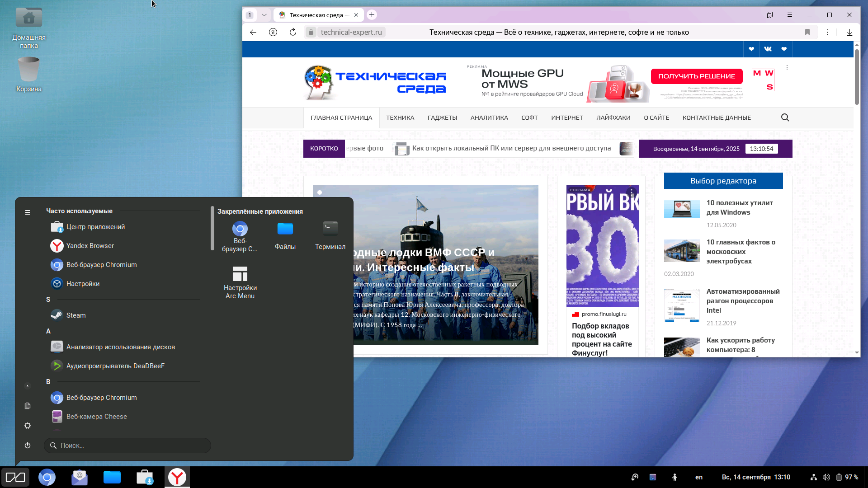Click the Yandex Browser taskbar icon
The height and width of the screenshot is (488, 868).
pos(177,477)
